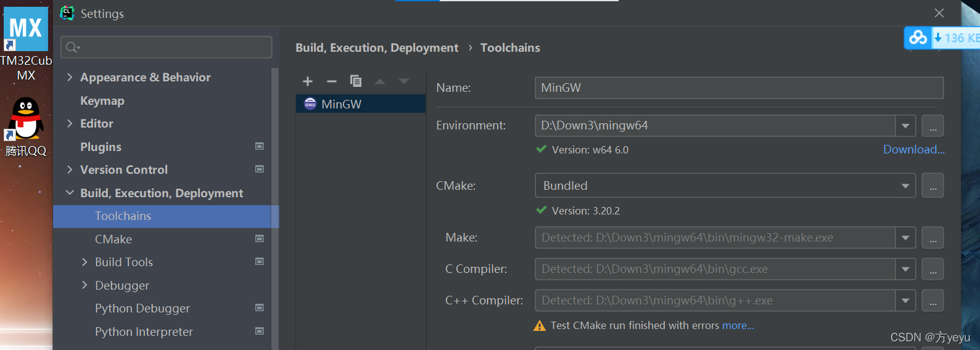980x350 pixels.
Task: Click the C Compiler path field
Action: pyautogui.click(x=715, y=269)
